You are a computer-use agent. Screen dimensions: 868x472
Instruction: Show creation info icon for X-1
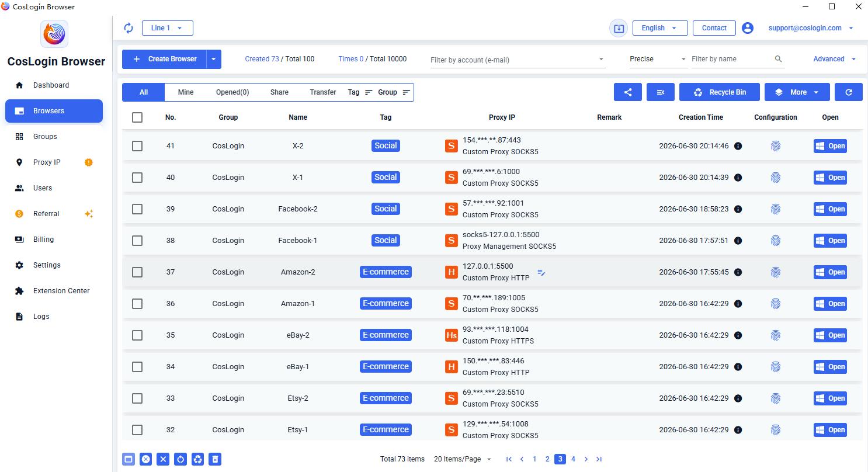pos(738,178)
